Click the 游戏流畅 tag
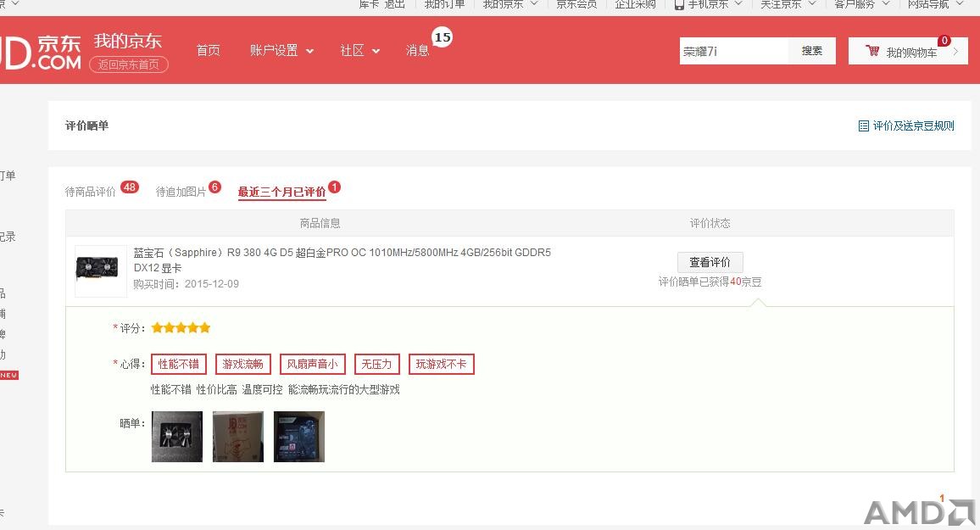The height and width of the screenshot is (530, 980). (x=243, y=364)
